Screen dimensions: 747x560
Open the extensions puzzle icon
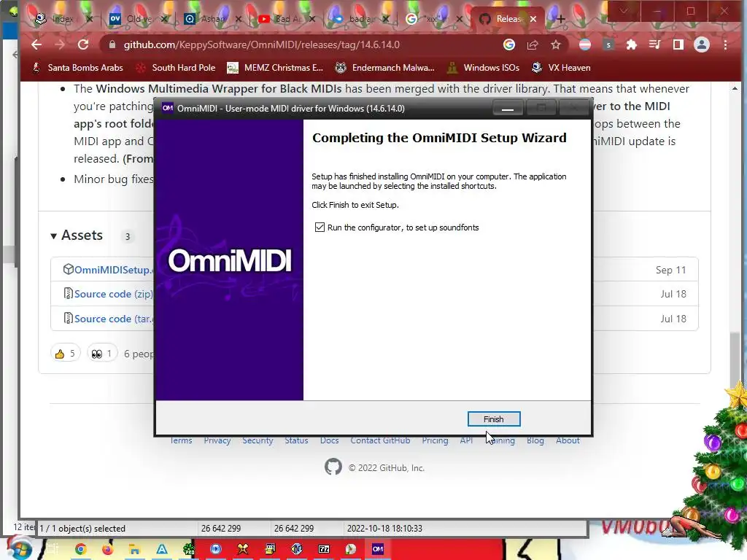click(x=631, y=44)
